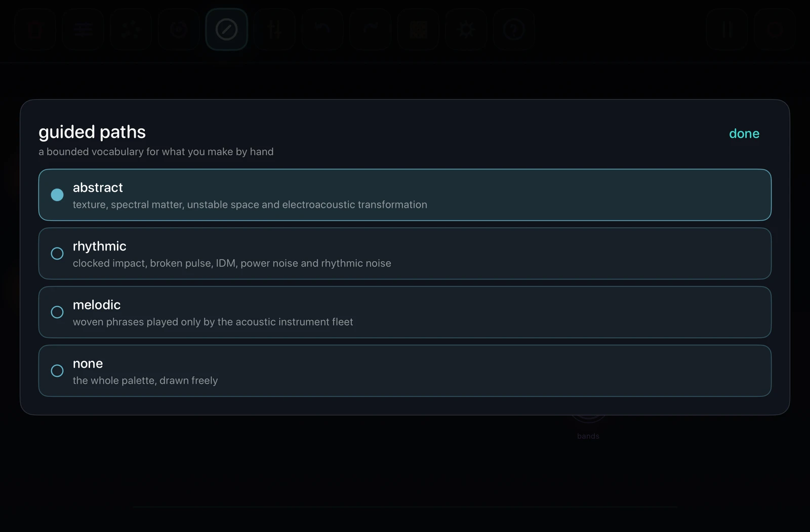Click the red record circle icon
Screen dimensions: 810x532
click(775, 29)
